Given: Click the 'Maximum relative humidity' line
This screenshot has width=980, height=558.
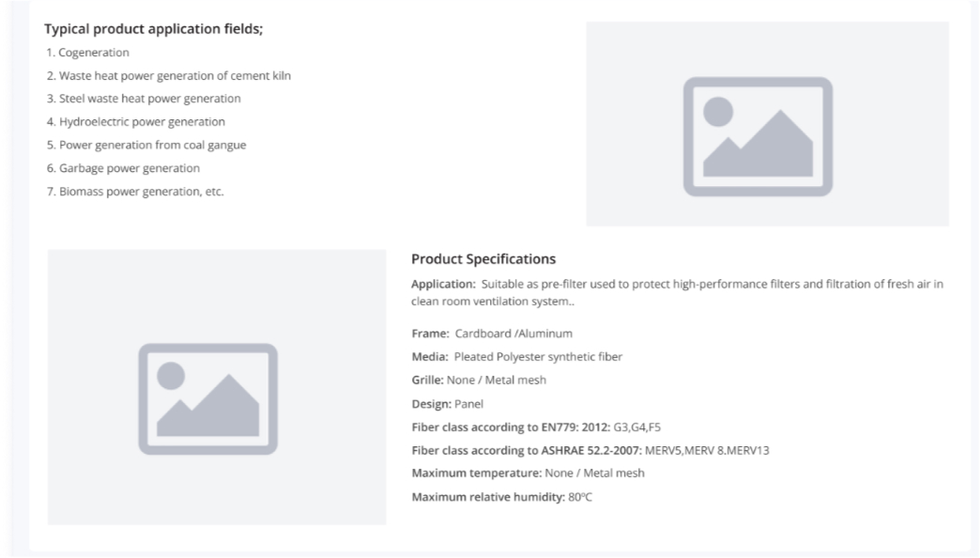Looking at the screenshot, I should tap(502, 496).
